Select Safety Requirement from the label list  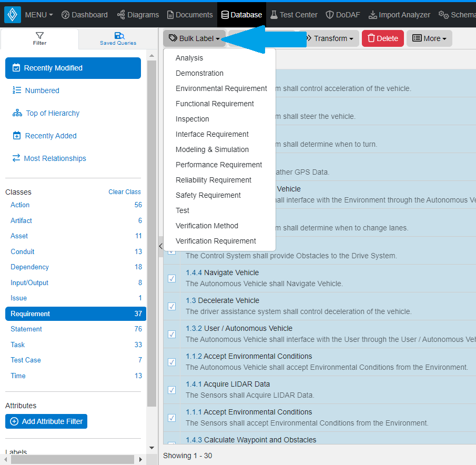click(208, 195)
